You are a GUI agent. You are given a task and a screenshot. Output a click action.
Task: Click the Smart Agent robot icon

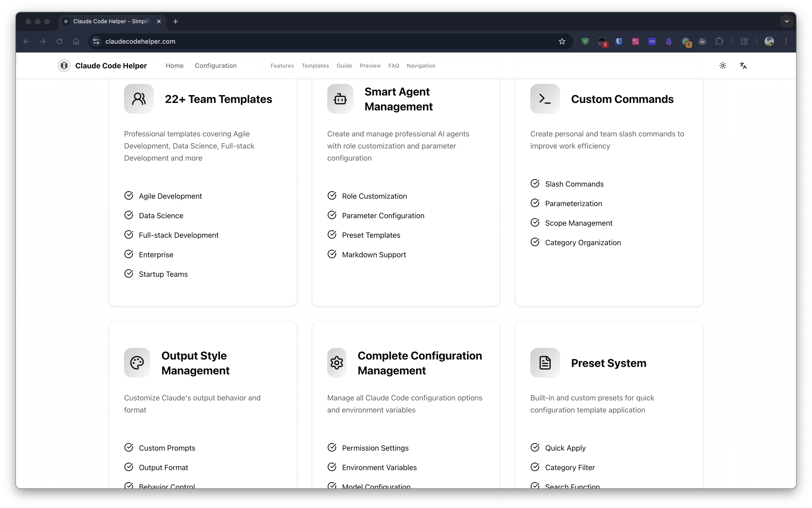coord(340,99)
